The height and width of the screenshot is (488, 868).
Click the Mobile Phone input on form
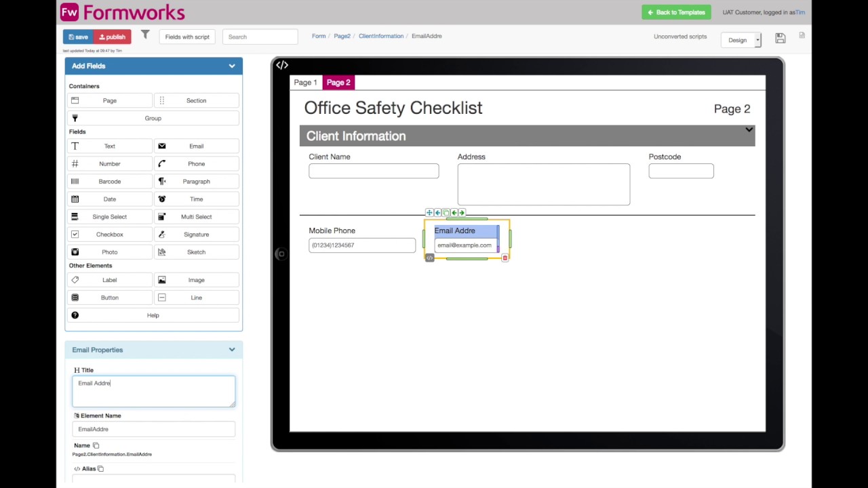pos(362,245)
